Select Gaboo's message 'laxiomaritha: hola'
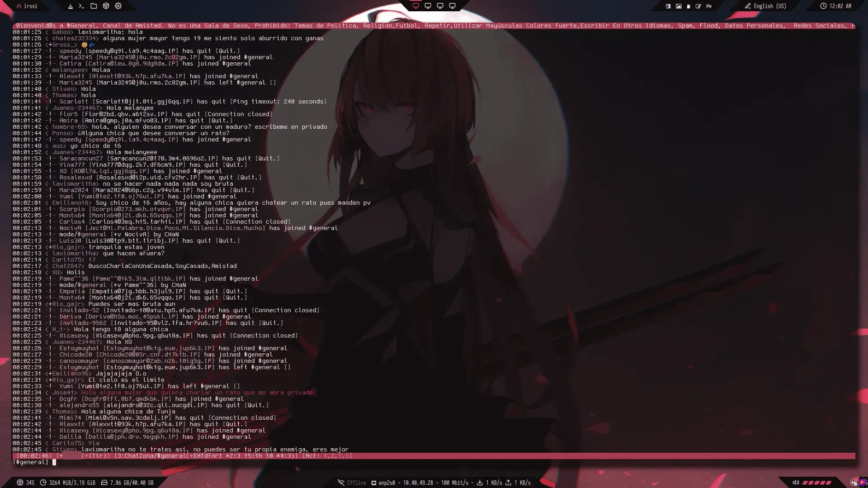Screen dimensions: 868x488 77,32
